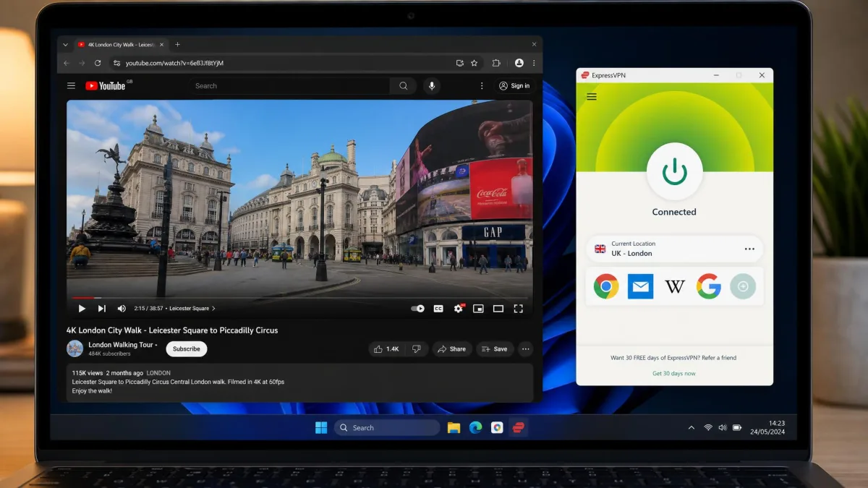Image resolution: width=868 pixels, height=488 pixels.
Task: Open Chrome extensions puzzle icon
Action: pos(497,63)
